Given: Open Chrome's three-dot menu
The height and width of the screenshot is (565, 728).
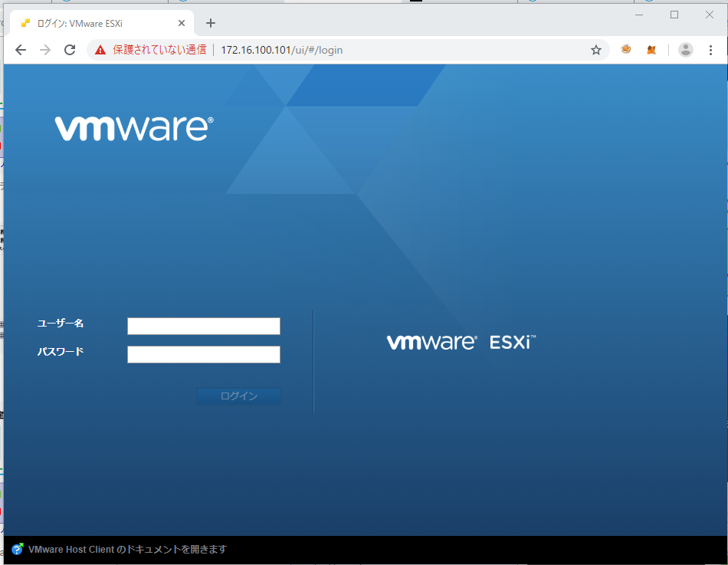Looking at the screenshot, I should click(x=710, y=50).
